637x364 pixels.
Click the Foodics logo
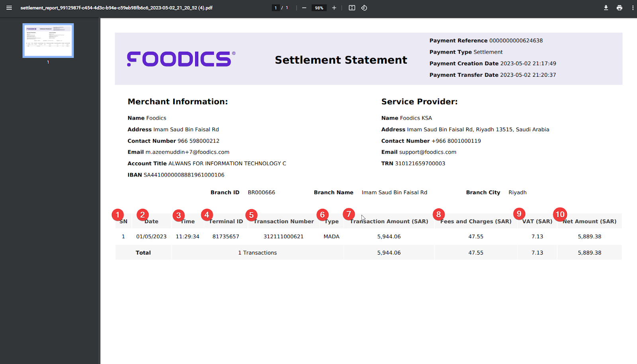[181, 59]
